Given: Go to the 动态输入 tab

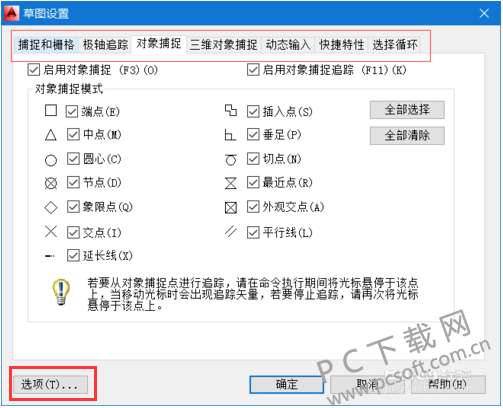Looking at the screenshot, I should coord(288,44).
